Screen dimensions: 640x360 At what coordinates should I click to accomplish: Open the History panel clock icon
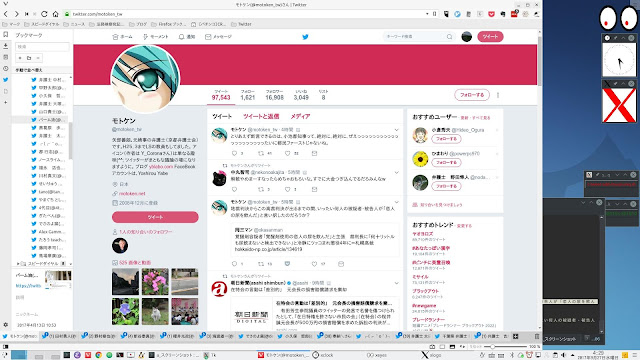click(x=6, y=69)
